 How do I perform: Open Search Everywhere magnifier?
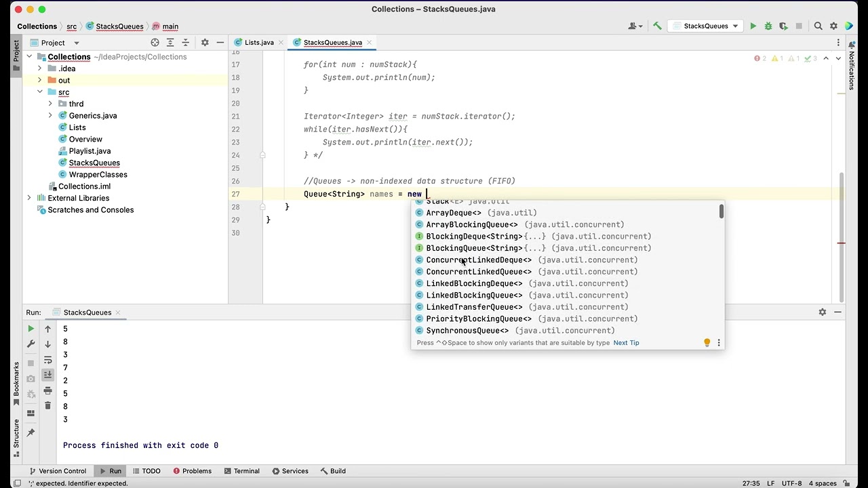(818, 26)
